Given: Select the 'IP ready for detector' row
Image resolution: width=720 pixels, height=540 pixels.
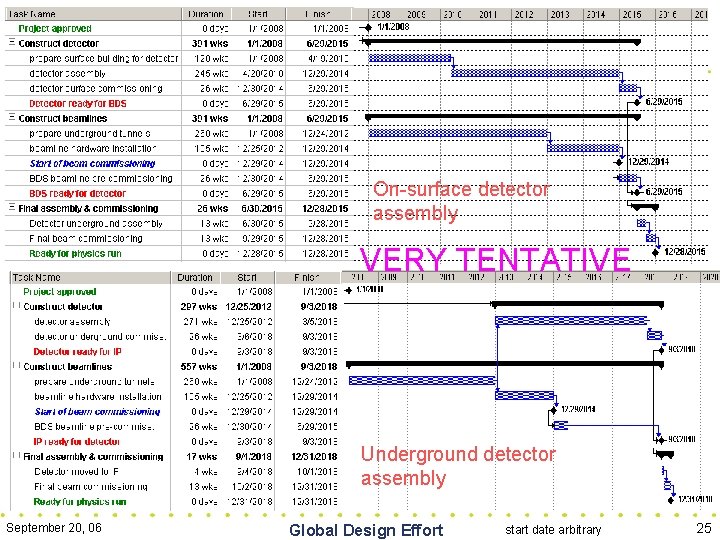Looking at the screenshot, I should coord(174,442).
